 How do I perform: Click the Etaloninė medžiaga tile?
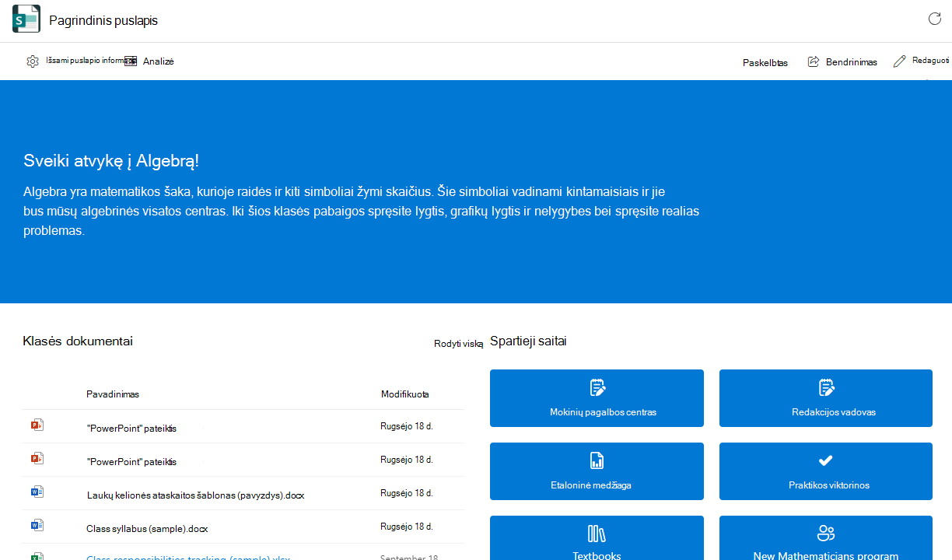(597, 471)
